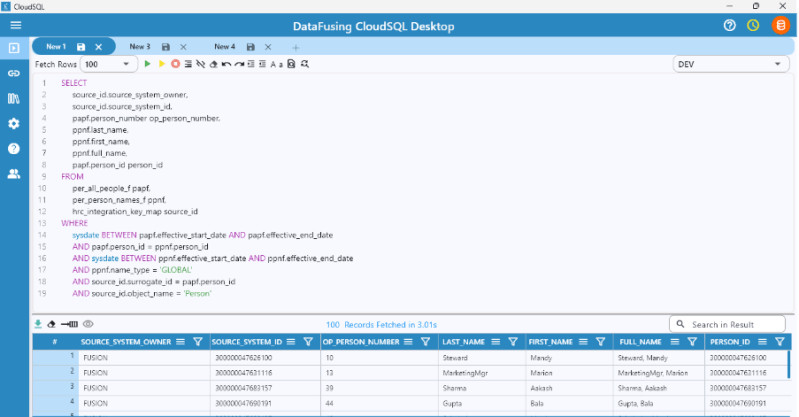This screenshot has width=799, height=417.
Task: Save the New 4 tab
Action: [251, 47]
